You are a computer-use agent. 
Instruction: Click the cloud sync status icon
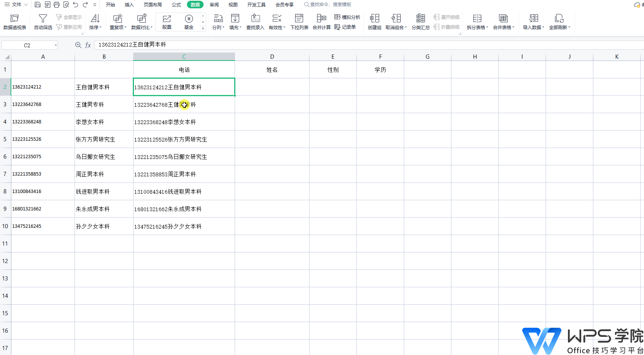637,5
